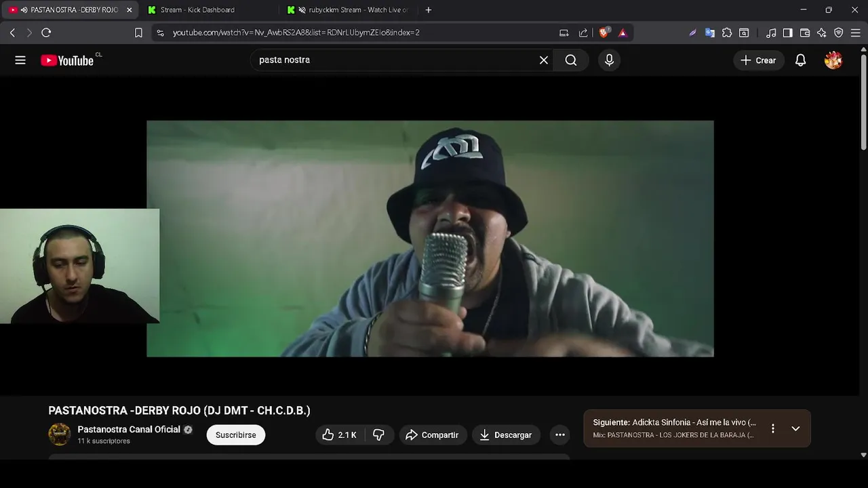Open Brave Rewards triangle icon

(x=623, y=33)
